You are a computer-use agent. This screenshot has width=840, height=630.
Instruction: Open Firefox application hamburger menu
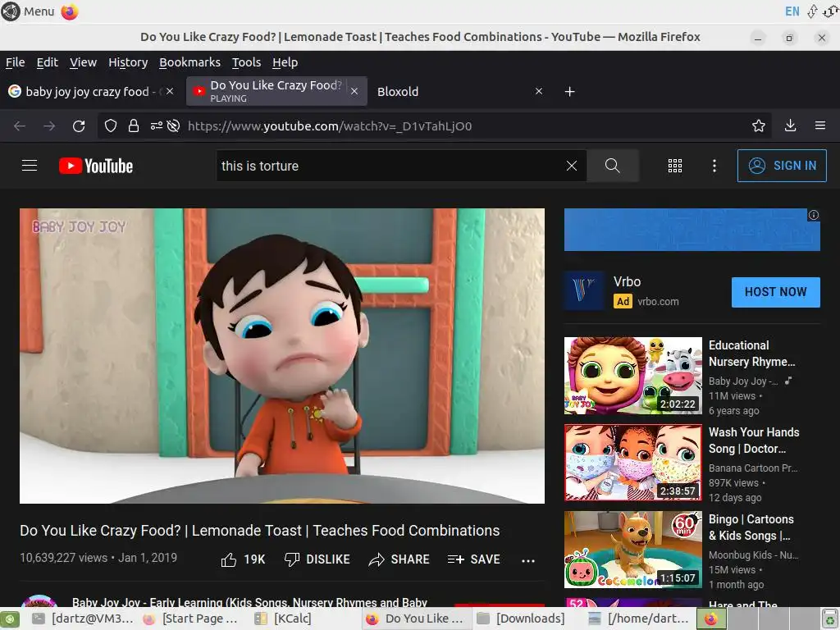(820, 126)
